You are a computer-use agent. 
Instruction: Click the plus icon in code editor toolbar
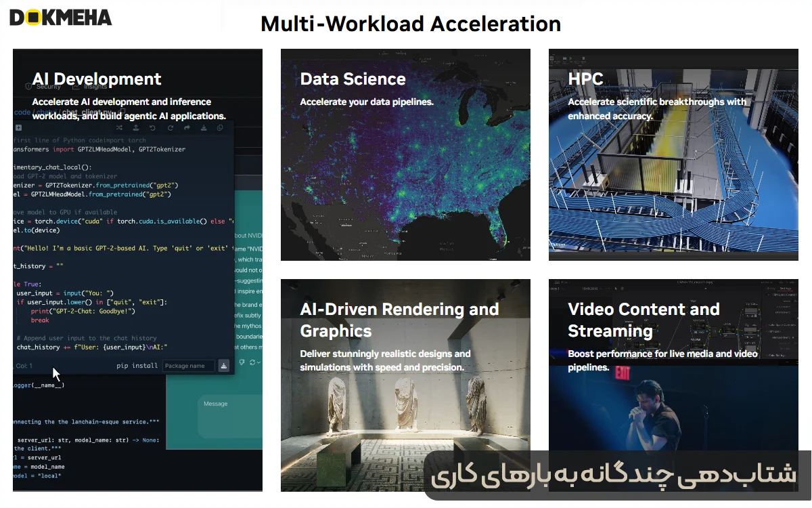(18, 127)
